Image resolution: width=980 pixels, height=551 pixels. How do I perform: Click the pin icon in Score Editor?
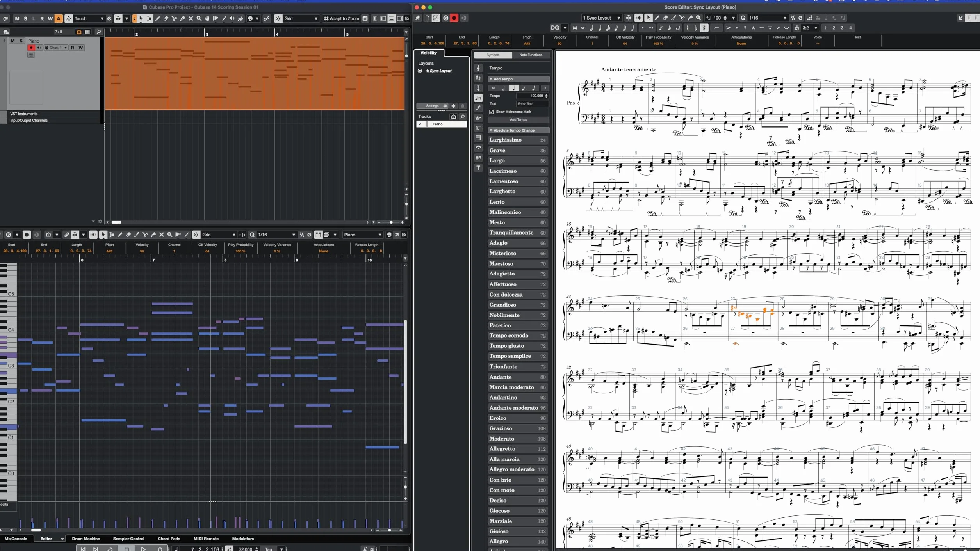click(x=417, y=18)
